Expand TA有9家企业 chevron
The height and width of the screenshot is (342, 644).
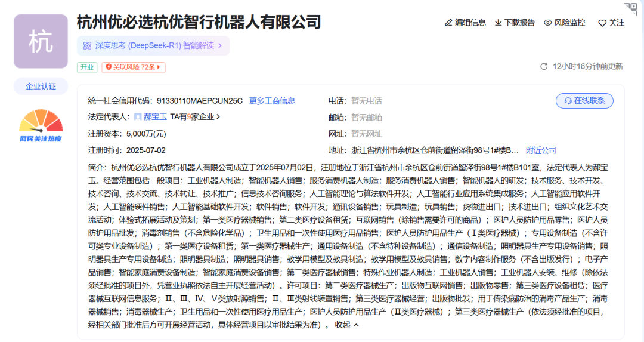[x=218, y=117]
